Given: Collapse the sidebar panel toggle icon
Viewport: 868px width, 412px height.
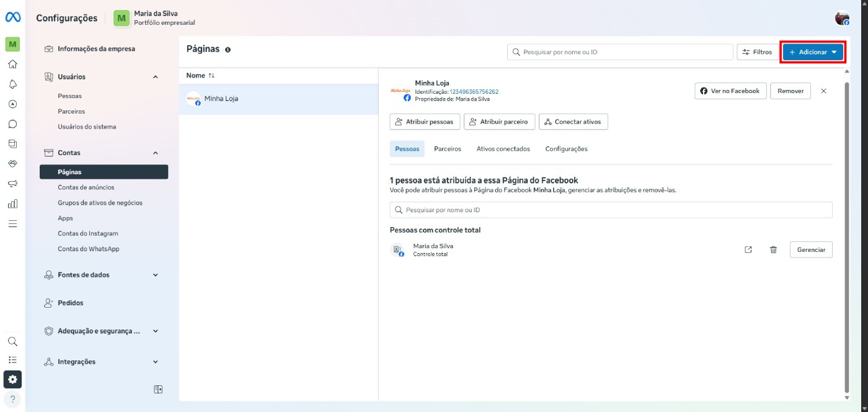Looking at the screenshot, I should (x=159, y=389).
